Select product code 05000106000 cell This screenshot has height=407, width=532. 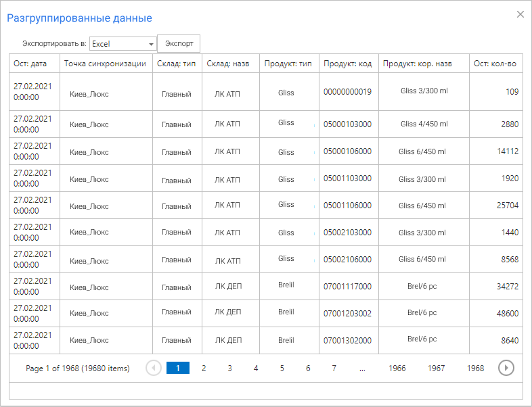(349, 151)
